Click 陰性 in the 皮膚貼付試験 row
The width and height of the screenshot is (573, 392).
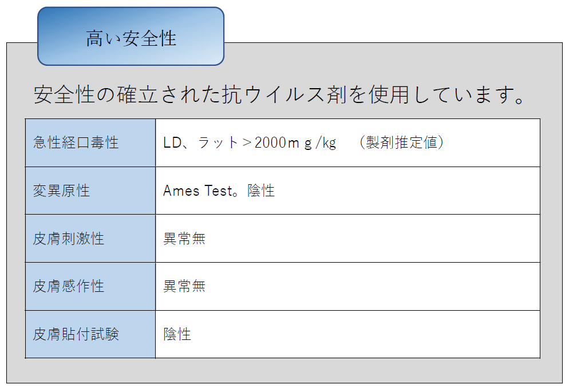coord(177,334)
